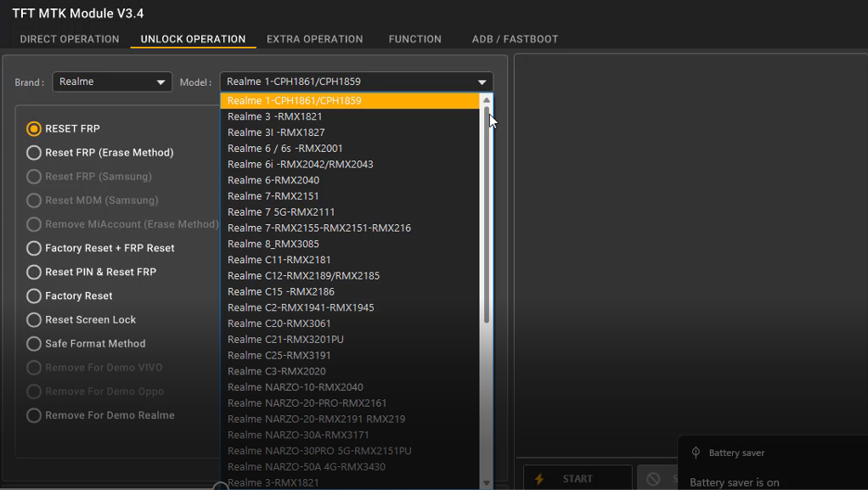Image resolution: width=868 pixels, height=490 pixels.
Task: Choose the Factory Reset radio button
Action: (x=34, y=296)
